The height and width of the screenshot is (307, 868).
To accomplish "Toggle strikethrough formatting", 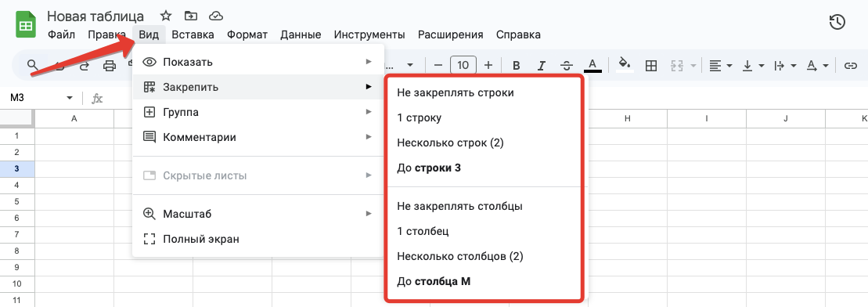I will pyautogui.click(x=567, y=65).
